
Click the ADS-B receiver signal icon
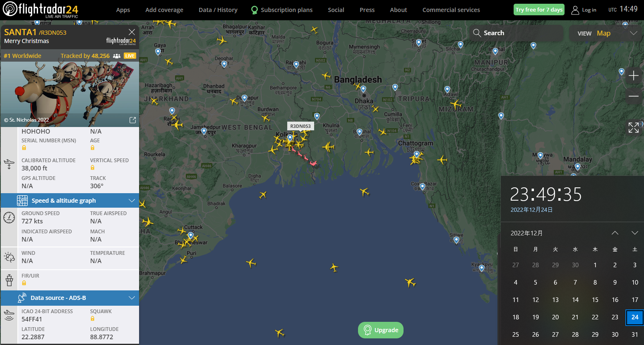9,315
